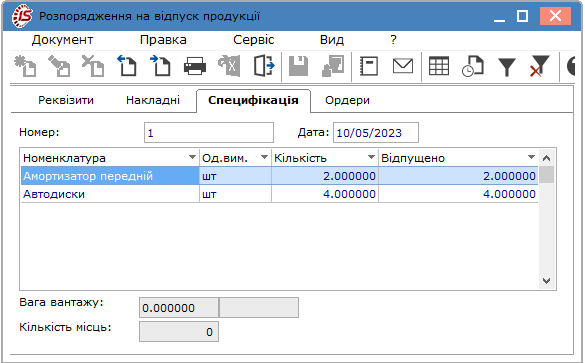Open the Правка menu

pos(163,40)
